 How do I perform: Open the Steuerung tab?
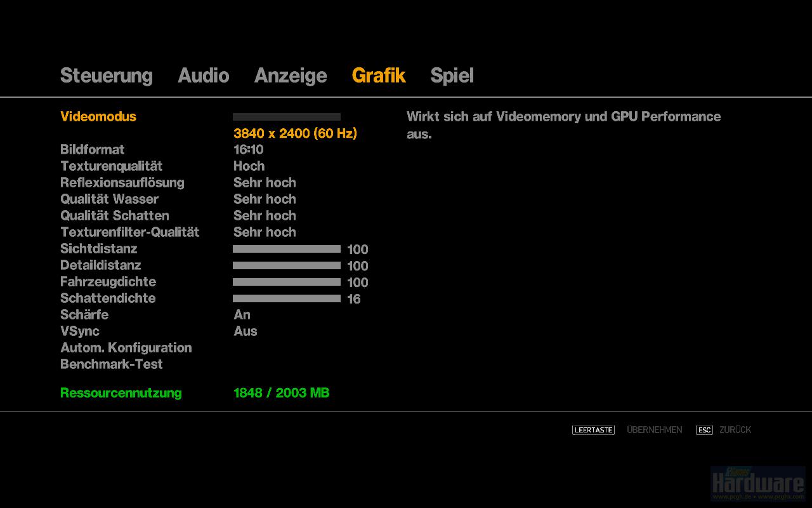coord(107,76)
